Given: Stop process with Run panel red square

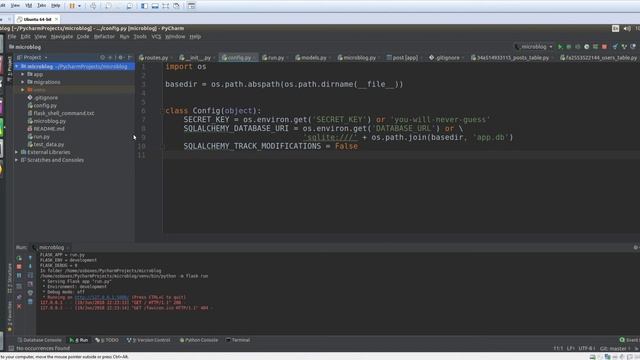Looking at the screenshot, I should [x=19, y=267].
